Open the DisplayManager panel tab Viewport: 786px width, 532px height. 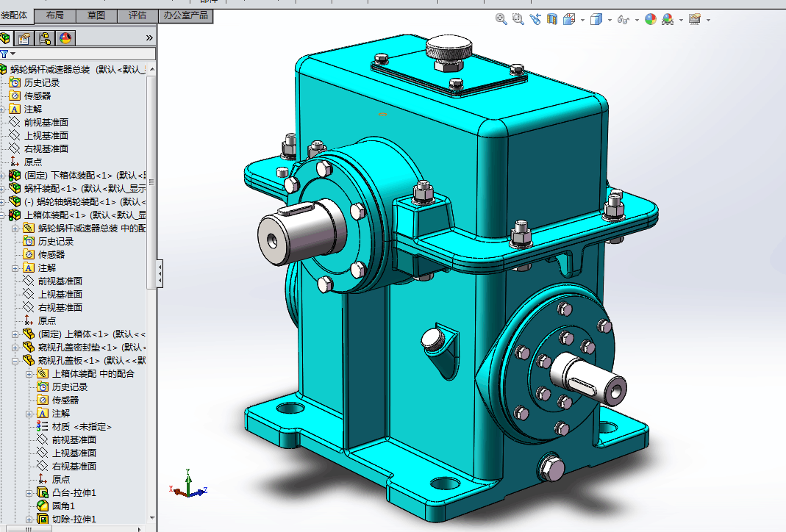65,38
